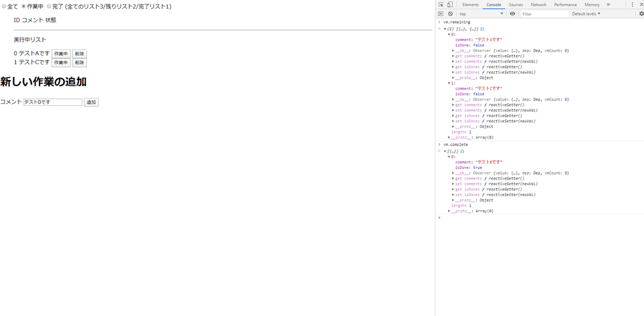Open DevTools three-dot customize menu

(632, 4)
